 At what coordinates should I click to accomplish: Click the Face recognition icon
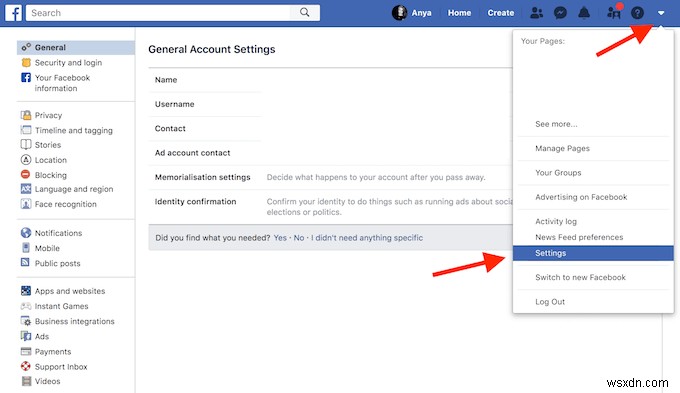click(x=26, y=203)
